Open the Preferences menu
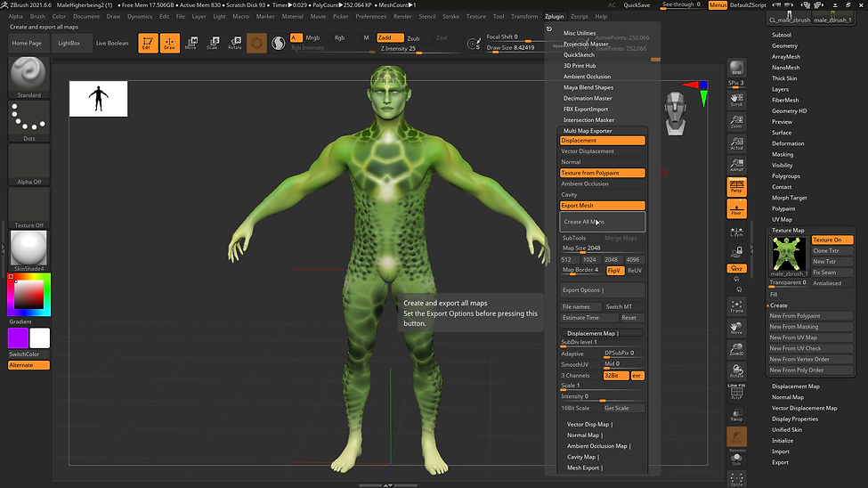This screenshot has width=868, height=488. pyautogui.click(x=371, y=17)
